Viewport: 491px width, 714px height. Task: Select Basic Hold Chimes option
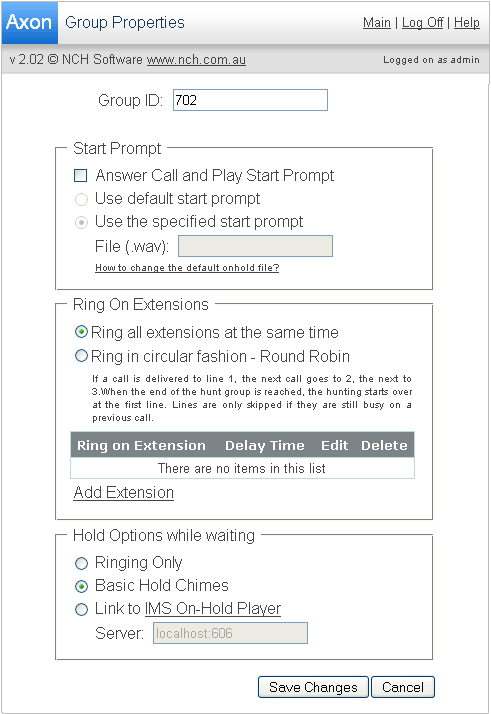pos(81,586)
